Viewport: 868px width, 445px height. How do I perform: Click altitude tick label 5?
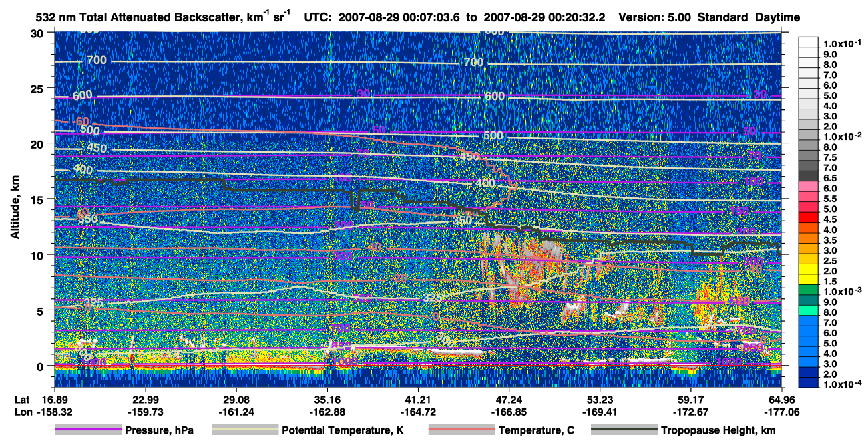[x=41, y=310]
